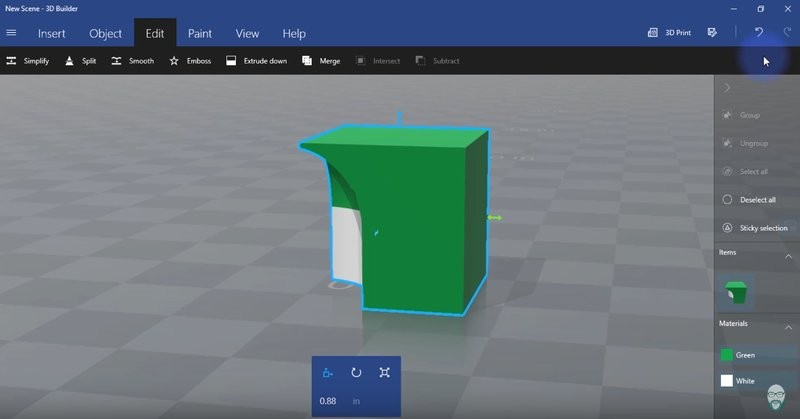Open the Insert tab
Screen dimensions: 800x419
click(52, 33)
